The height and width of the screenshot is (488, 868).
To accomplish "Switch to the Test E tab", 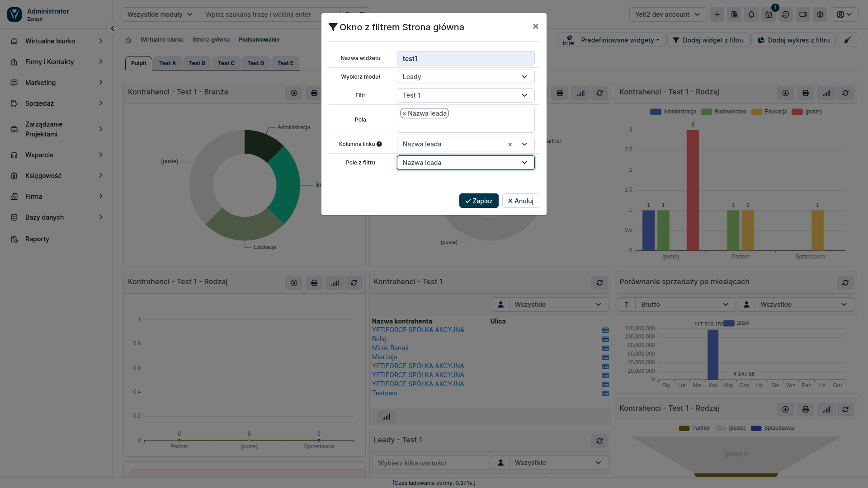I will tap(285, 63).
